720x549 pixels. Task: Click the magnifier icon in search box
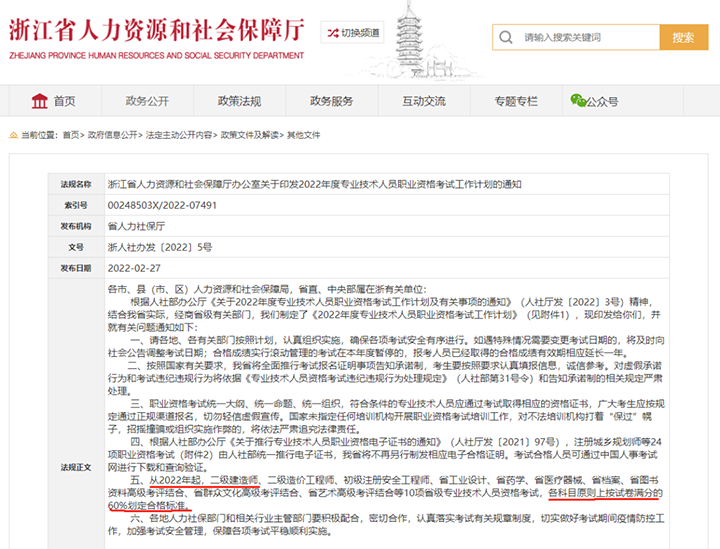506,37
